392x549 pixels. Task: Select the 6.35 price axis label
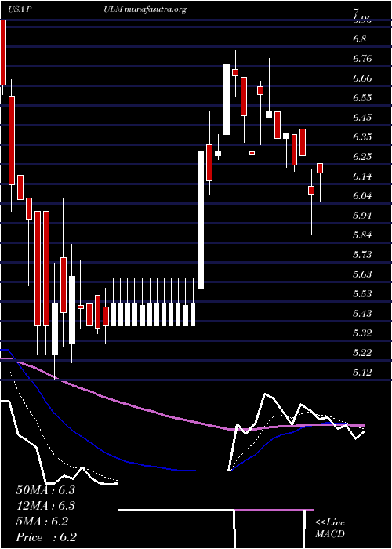[x=362, y=137]
